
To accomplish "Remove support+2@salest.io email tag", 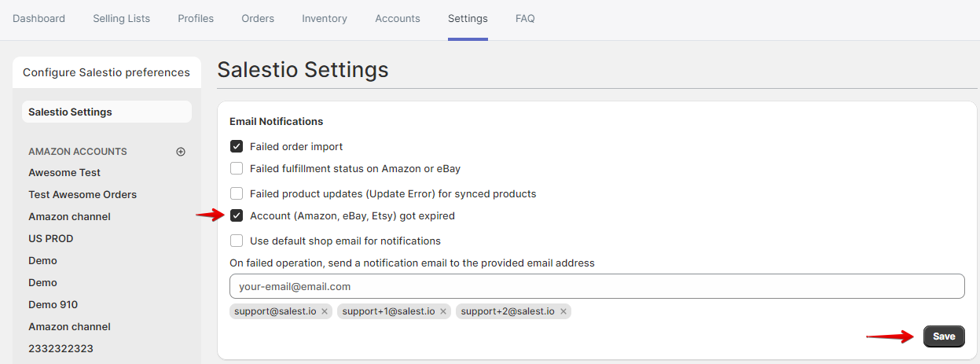I will (x=563, y=311).
